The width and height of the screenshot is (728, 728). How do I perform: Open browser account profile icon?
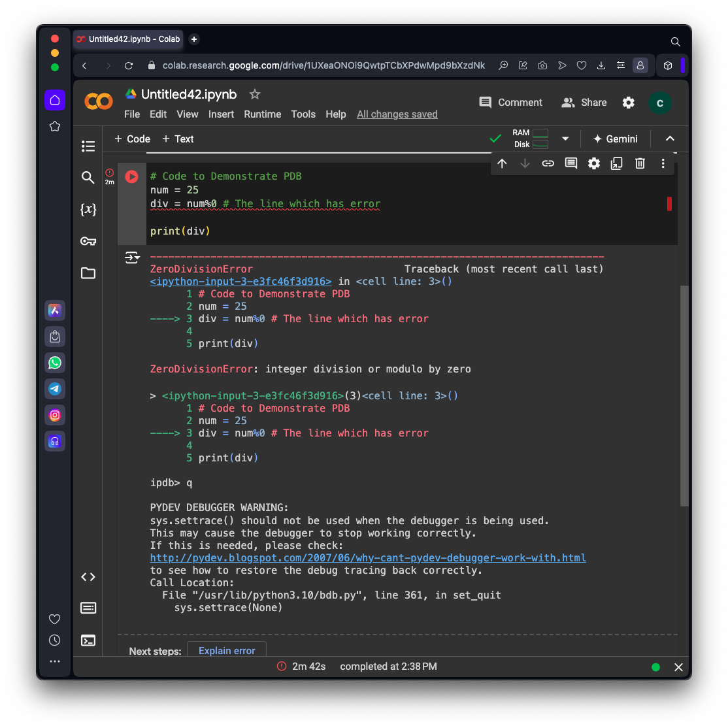tap(640, 65)
